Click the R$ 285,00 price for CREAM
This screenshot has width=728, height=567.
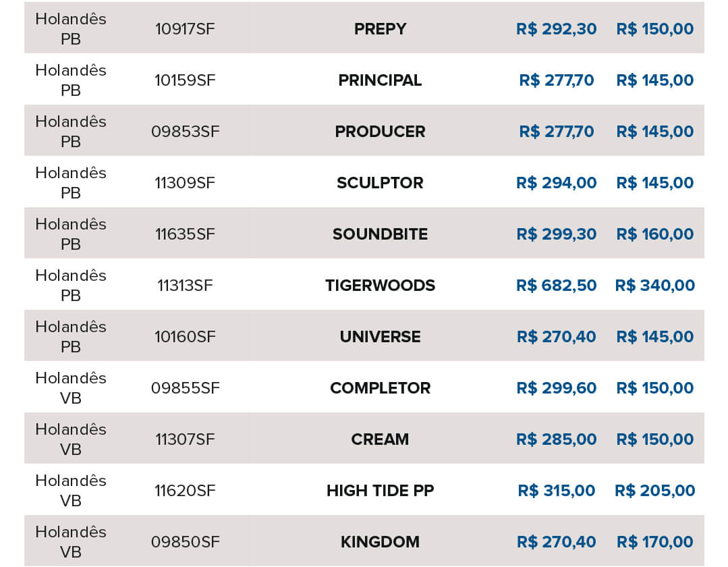(556, 439)
